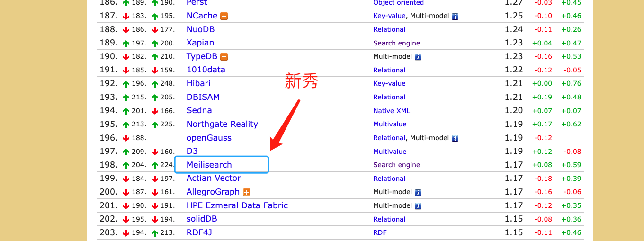The width and height of the screenshot is (644, 241).
Task: Open the Sedna database link
Action: pyautogui.click(x=199, y=110)
